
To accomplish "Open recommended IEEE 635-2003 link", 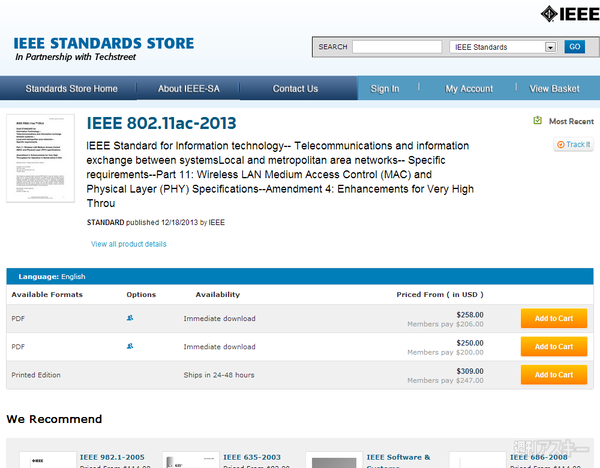I will pos(252,457).
